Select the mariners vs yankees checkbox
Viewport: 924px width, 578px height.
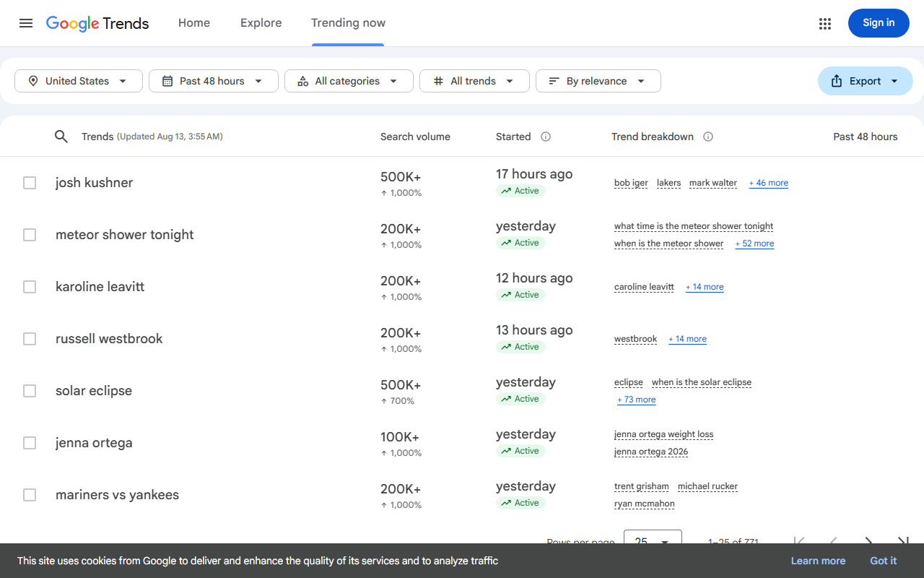click(30, 495)
